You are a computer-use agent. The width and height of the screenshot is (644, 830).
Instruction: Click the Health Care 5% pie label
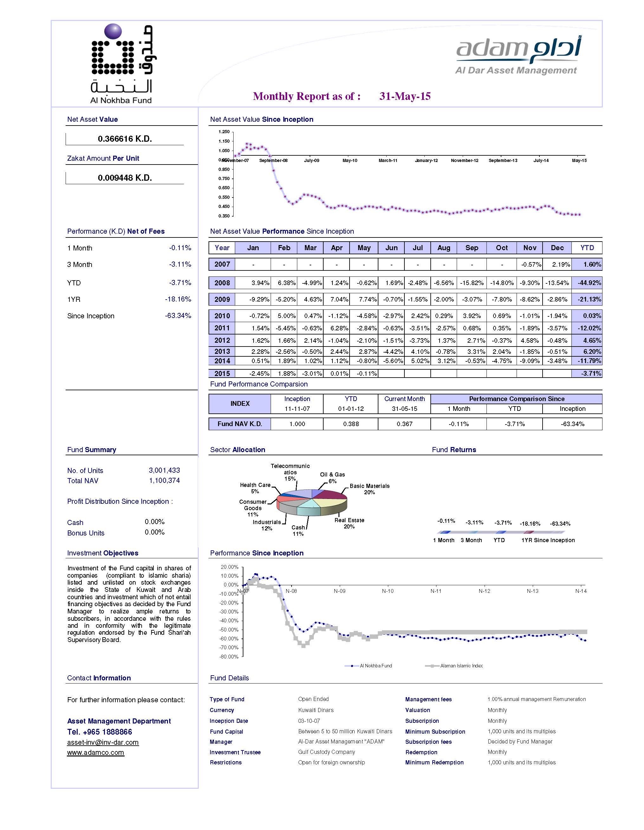[x=255, y=488]
